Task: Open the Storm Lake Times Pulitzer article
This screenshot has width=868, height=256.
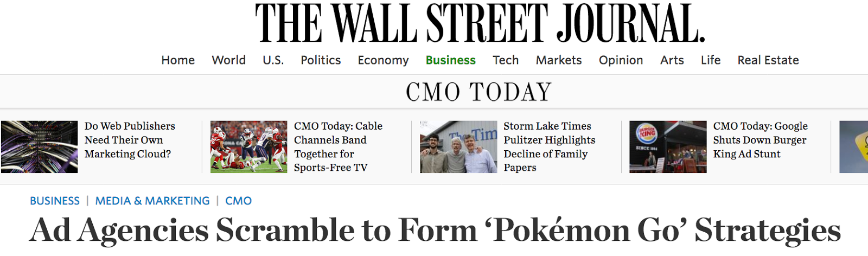Action: (x=549, y=146)
